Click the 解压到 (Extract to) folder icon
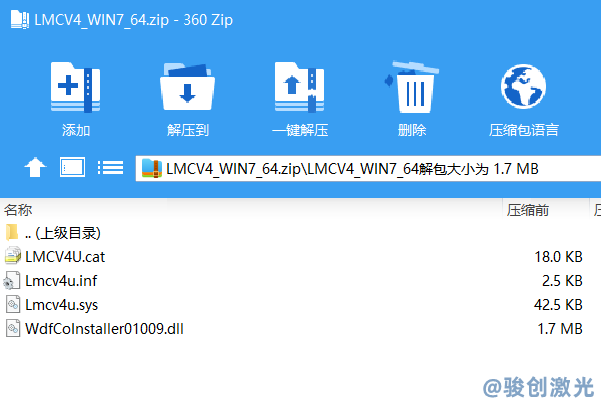Viewport: 601px width, 401px height. click(187, 87)
